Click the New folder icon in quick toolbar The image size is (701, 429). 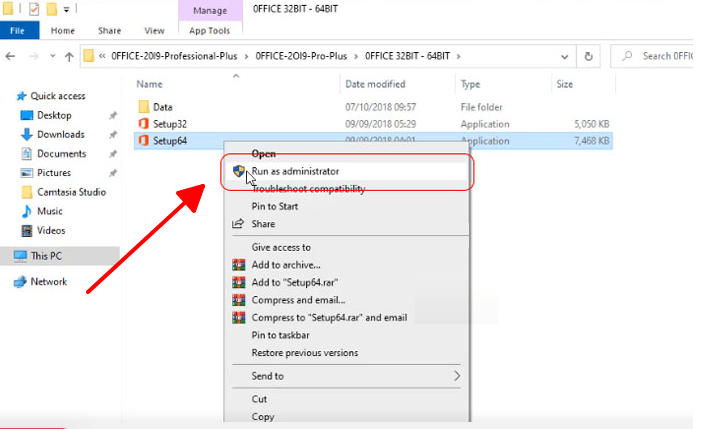(x=52, y=9)
